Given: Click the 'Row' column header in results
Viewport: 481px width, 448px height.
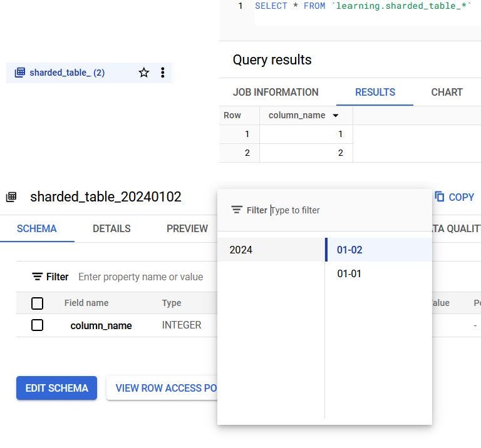Looking at the screenshot, I should [x=232, y=116].
